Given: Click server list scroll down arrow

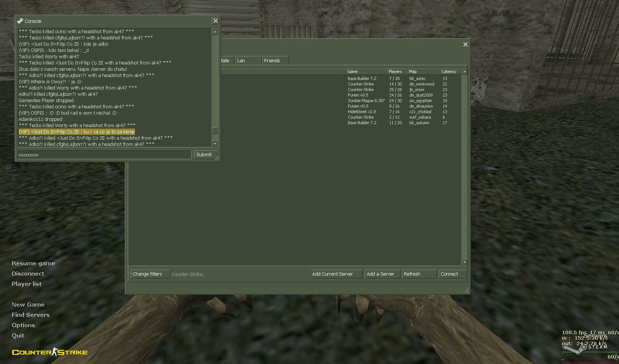Looking at the screenshot, I should point(465,262).
